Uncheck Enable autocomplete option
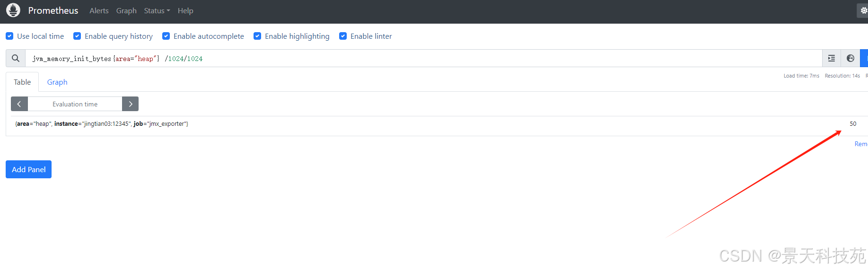868x271 pixels. click(x=166, y=36)
